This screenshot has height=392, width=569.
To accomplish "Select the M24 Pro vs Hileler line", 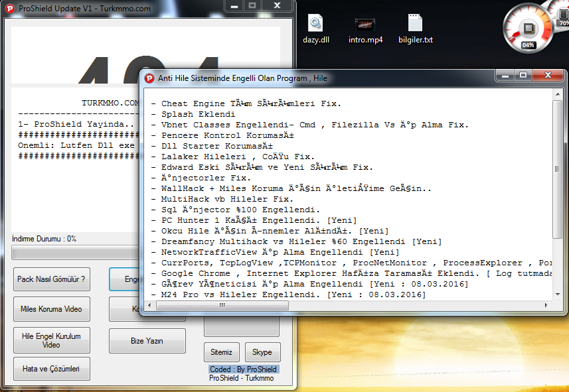I will pyautogui.click(x=289, y=294).
